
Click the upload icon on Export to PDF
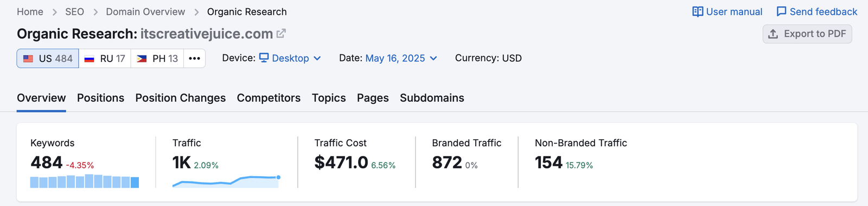pos(773,34)
